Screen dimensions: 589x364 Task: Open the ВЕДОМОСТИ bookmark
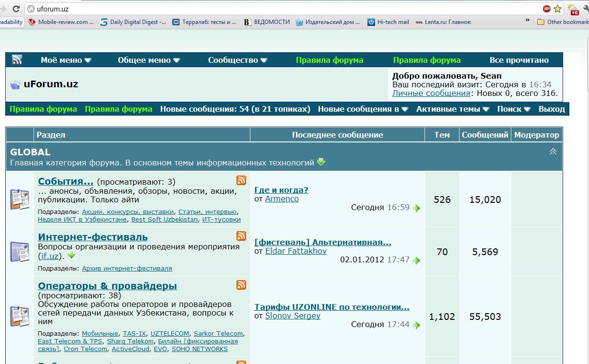point(267,22)
